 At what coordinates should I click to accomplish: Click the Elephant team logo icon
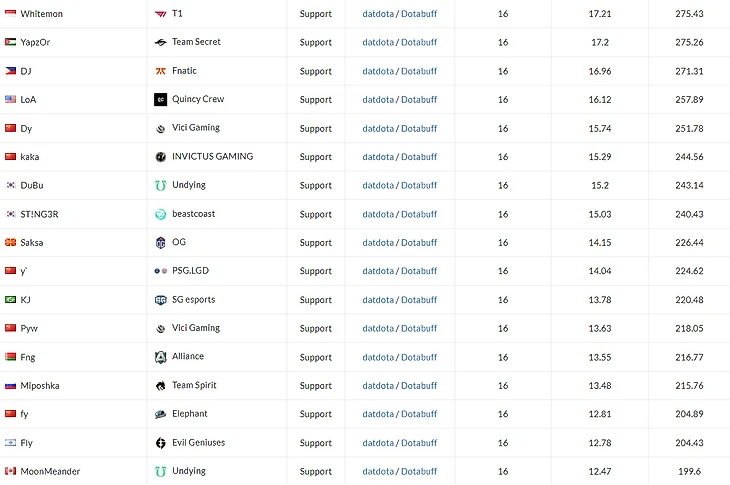pos(161,414)
